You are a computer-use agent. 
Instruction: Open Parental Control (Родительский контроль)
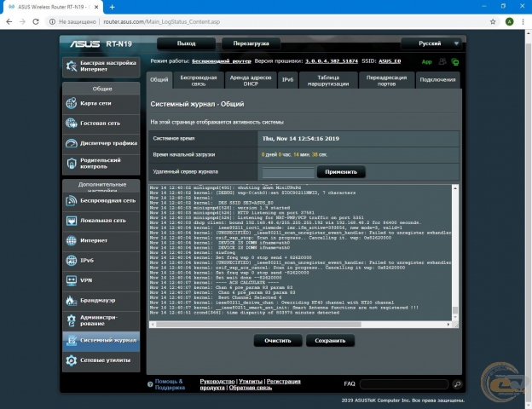pos(101,164)
